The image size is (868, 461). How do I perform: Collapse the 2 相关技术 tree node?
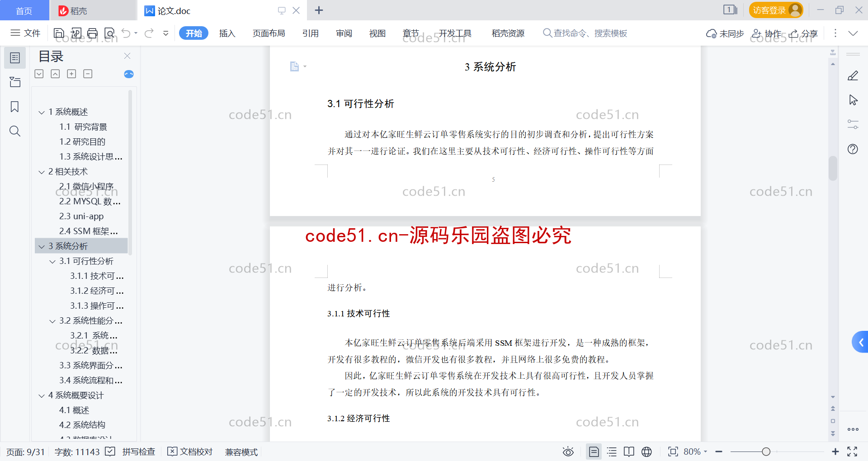click(x=42, y=172)
